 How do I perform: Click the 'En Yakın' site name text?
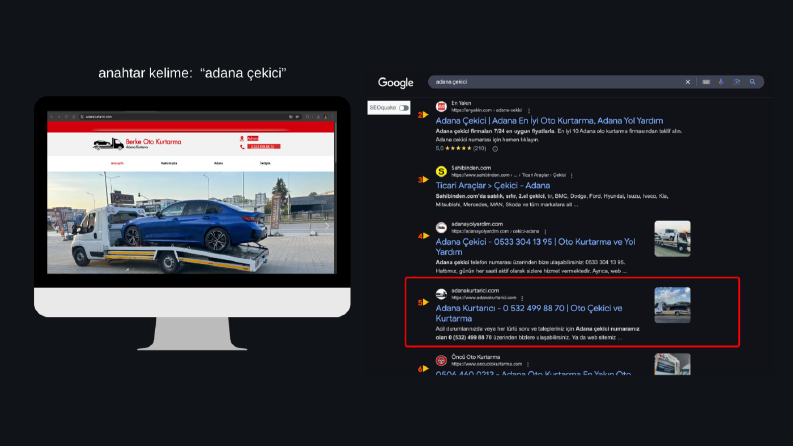click(461, 103)
